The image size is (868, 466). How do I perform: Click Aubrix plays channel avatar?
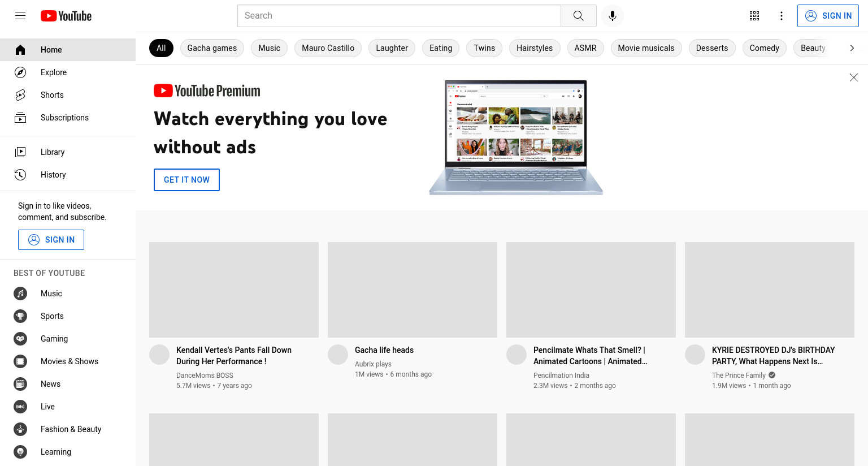pyautogui.click(x=338, y=355)
